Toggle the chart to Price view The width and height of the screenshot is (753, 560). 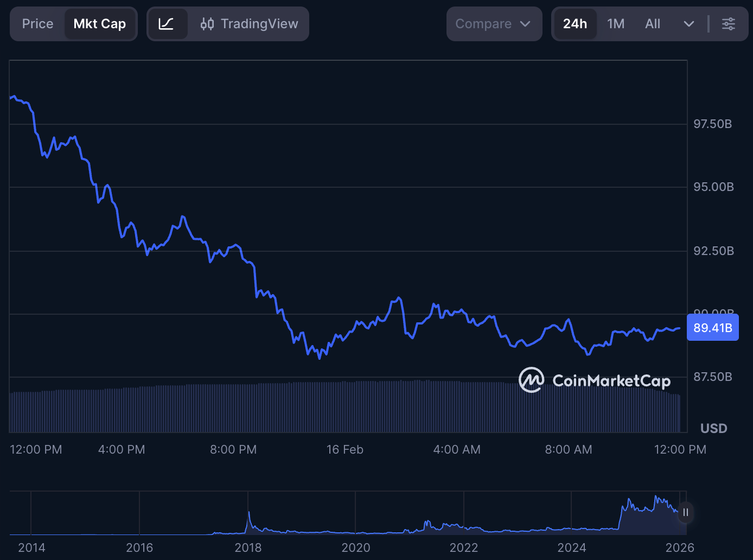(37, 24)
